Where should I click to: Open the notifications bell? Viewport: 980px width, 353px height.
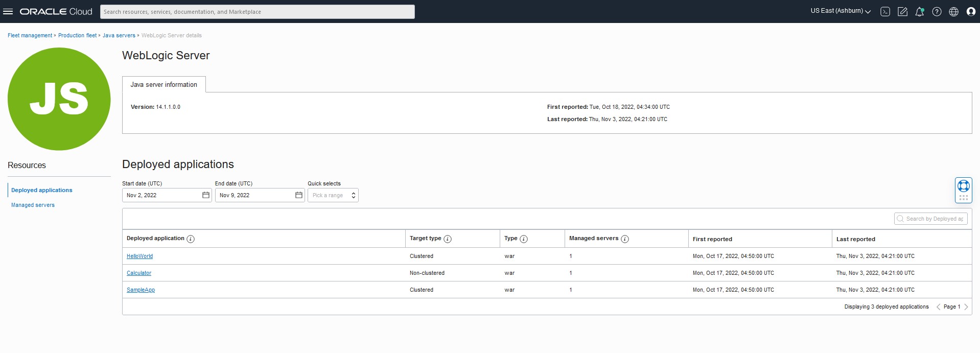pyautogui.click(x=919, y=12)
